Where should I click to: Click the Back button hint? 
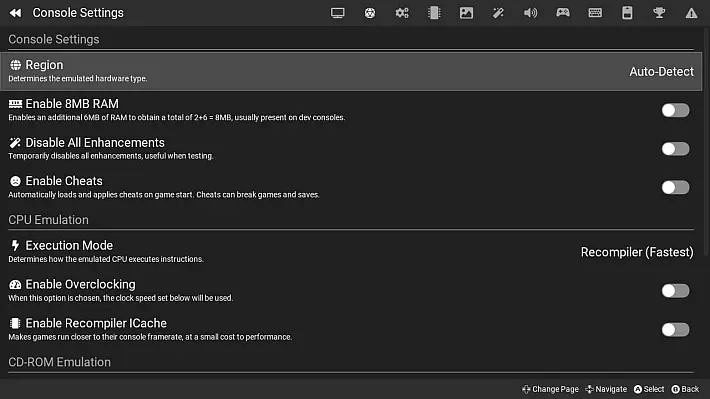pos(685,389)
